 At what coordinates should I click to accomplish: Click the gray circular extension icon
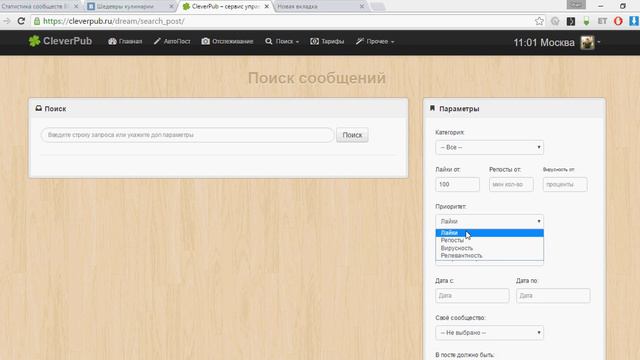[x=555, y=21]
